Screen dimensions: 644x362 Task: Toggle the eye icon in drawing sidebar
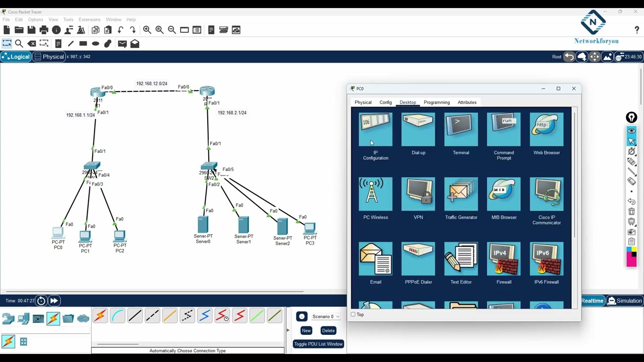631,131
